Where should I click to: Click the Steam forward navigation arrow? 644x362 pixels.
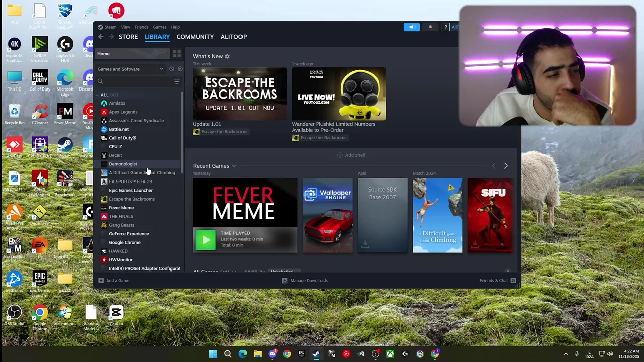click(x=111, y=37)
